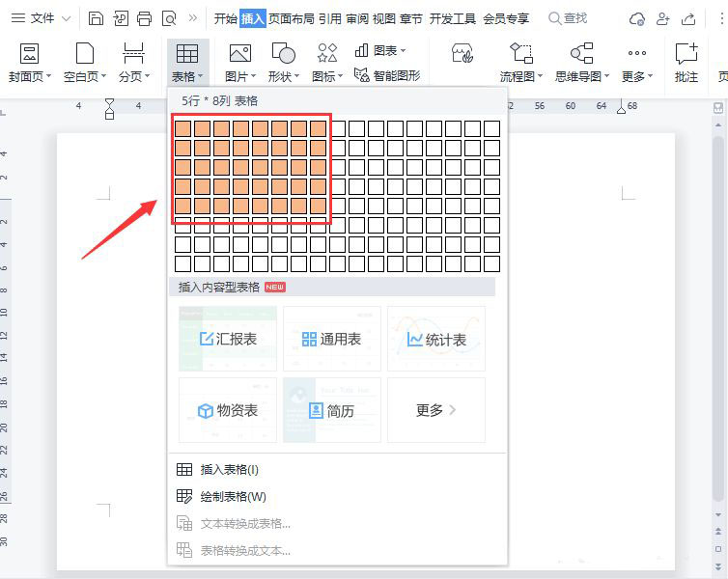Click the bottom-right cell of table grid
The image size is (728, 579).
[x=491, y=263]
